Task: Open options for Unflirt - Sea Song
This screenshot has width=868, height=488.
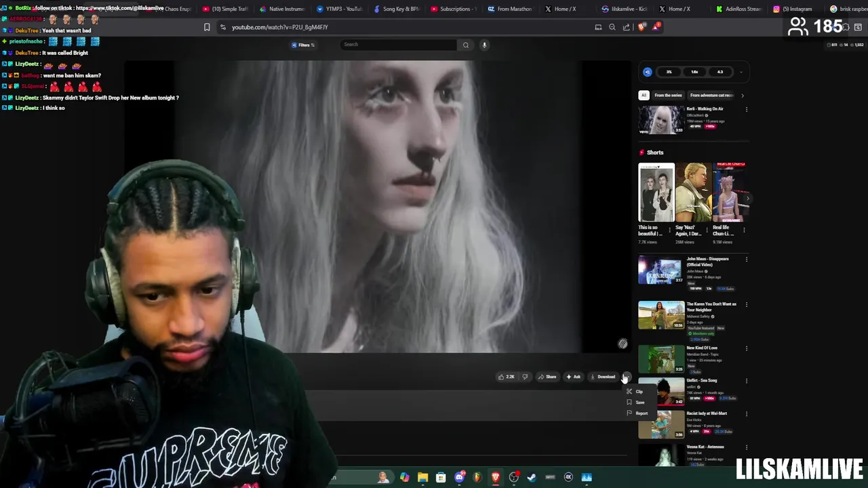Action: (x=747, y=381)
